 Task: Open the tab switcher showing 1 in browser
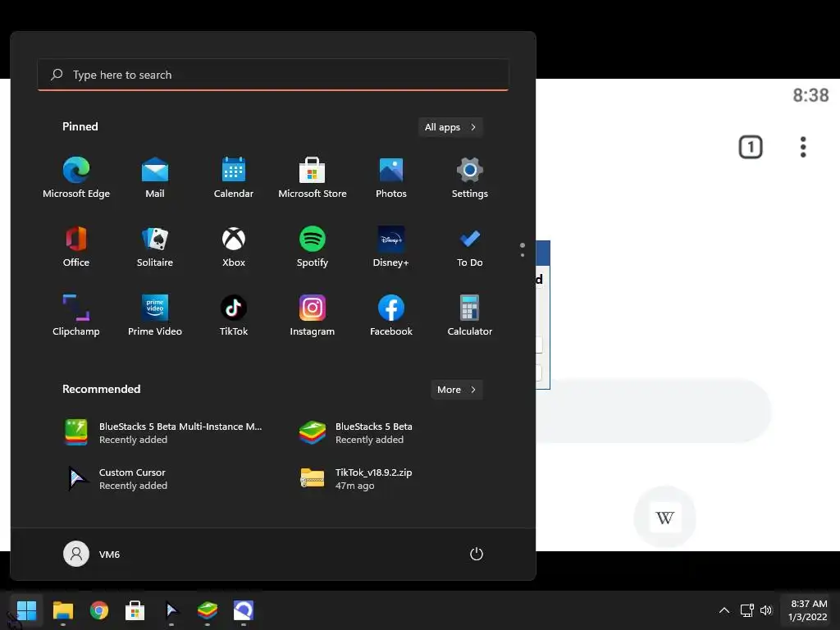tap(751, 147)
